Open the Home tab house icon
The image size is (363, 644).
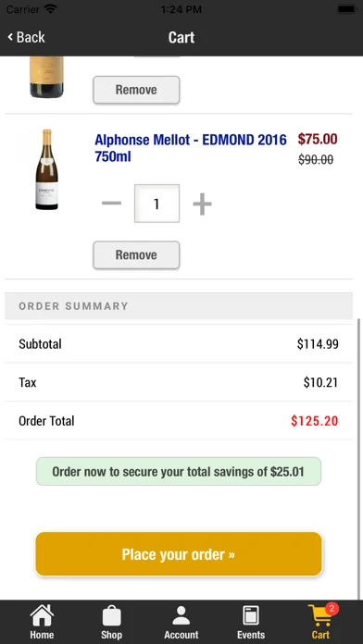click(x=42, y=616)
